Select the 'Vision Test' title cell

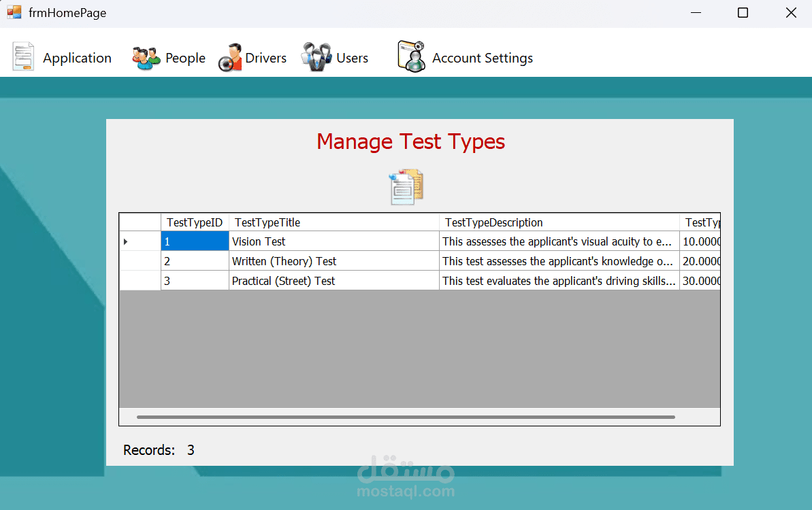pyautogui.click(x=334, y=241)
